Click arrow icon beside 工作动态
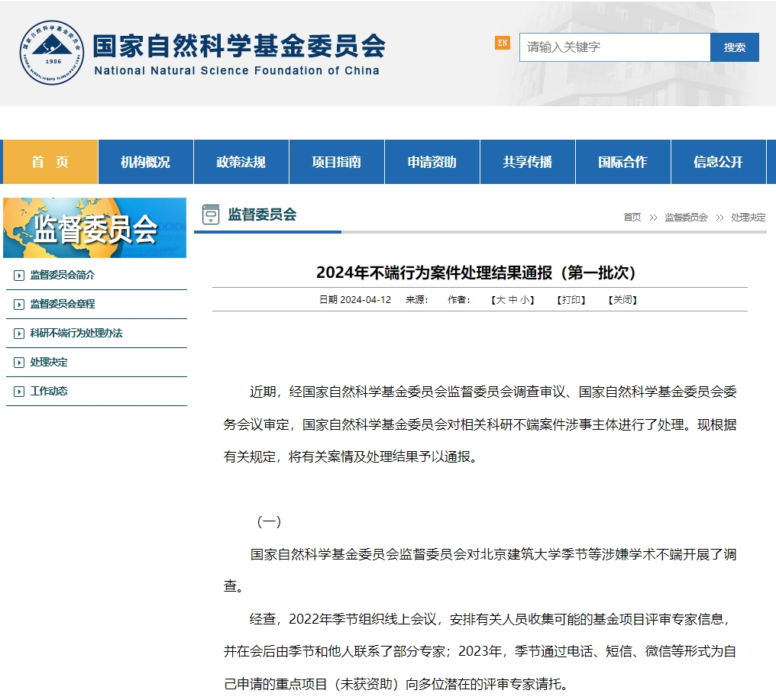The height and width of the screenshot is (700, 776). 19,392
